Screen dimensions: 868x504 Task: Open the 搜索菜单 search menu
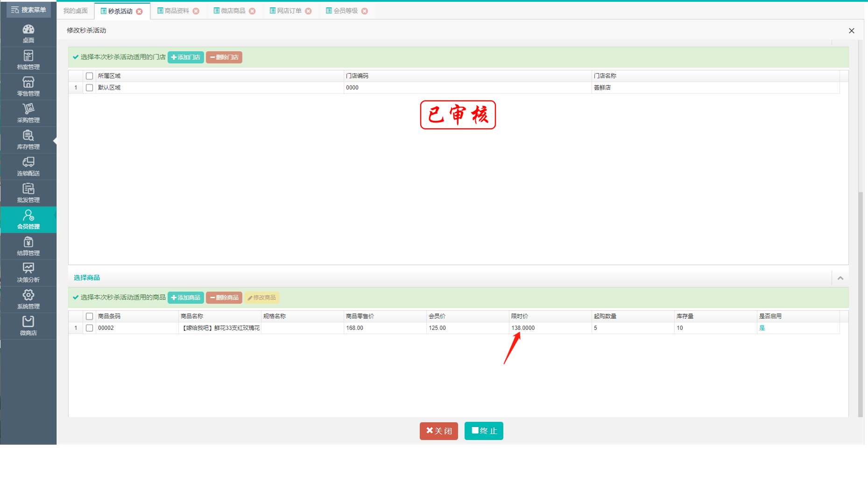click(x=28, y=10)
